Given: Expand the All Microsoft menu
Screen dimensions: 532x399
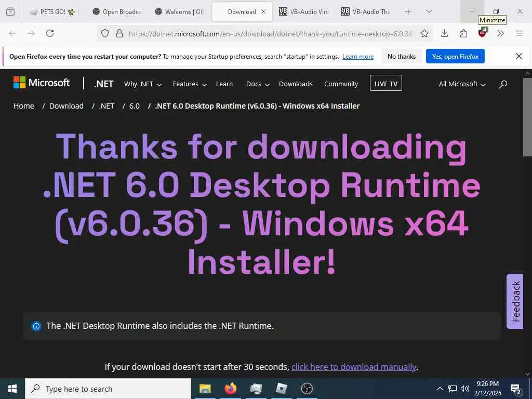Looking at the screenshot, I should pyautogui.click(x=462, y=84).
